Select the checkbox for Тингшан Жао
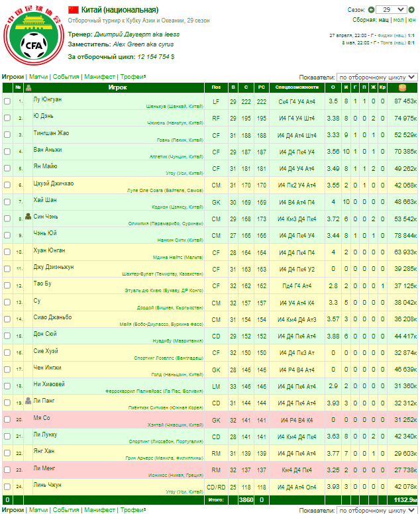 point(7,134)
